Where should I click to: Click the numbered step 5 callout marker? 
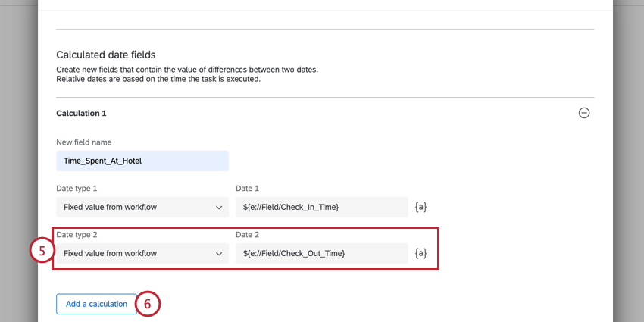pyautogui.click(x=42, y=252)
